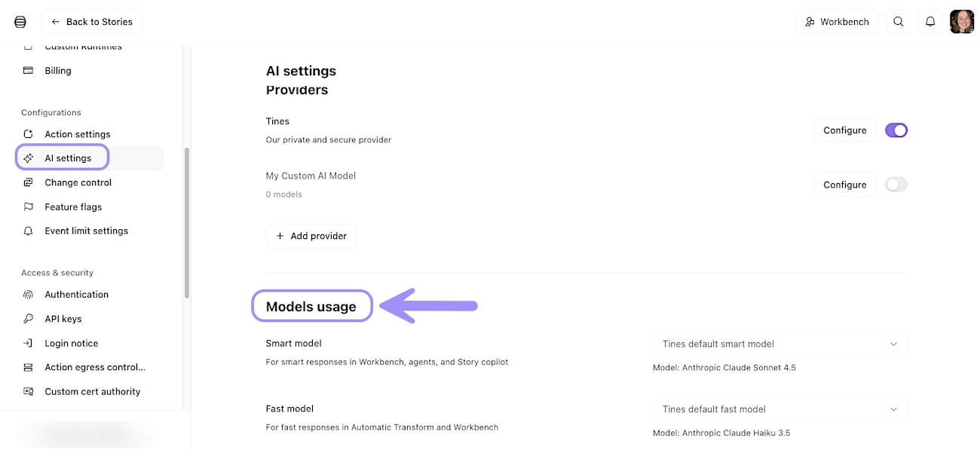The image size is (980, 450).
Task: Disable the Tines provider toggle
Action: (896, 130)
